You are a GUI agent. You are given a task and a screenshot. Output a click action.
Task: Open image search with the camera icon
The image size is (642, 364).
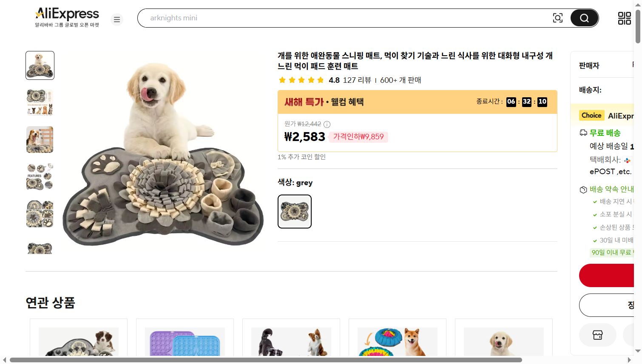coord(557,18)
